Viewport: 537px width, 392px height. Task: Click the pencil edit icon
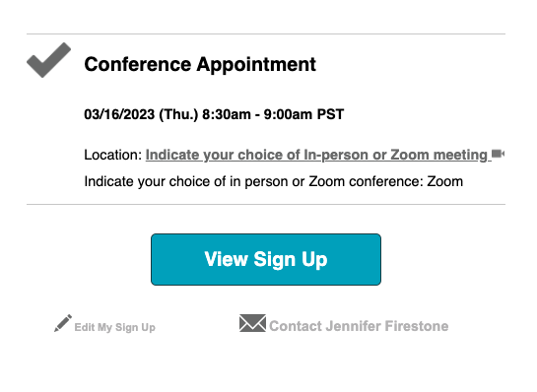(x=63, y=323)
